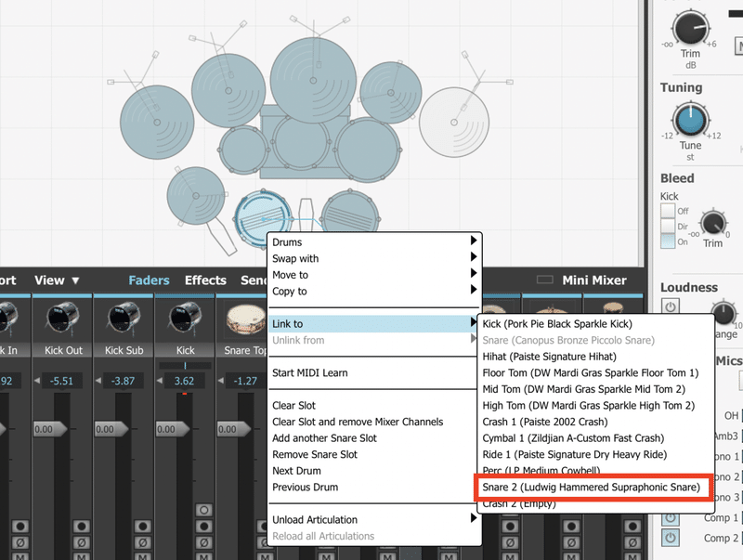This screenshot has width=743, height=560.
Task: Click the Kick Out gain arrow icon
Action: coord(37,381)
